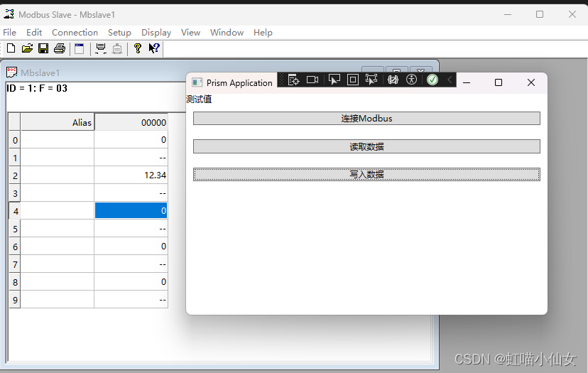Click the Alias column header

coord(58,122)
